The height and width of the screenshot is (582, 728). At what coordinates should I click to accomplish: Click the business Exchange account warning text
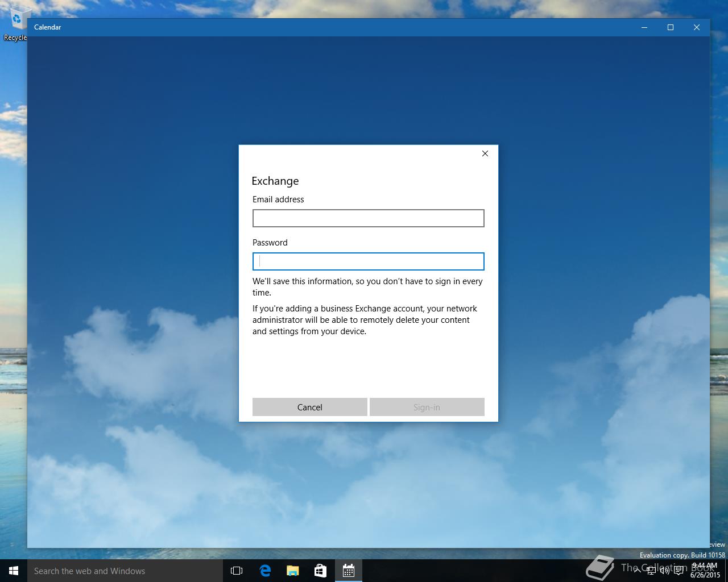(365, 320)
